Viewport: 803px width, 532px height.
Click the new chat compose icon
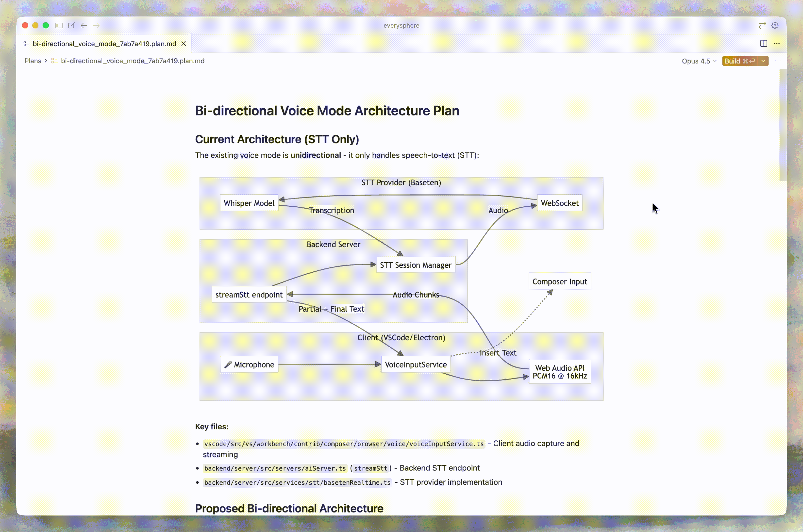click(71, 25)
